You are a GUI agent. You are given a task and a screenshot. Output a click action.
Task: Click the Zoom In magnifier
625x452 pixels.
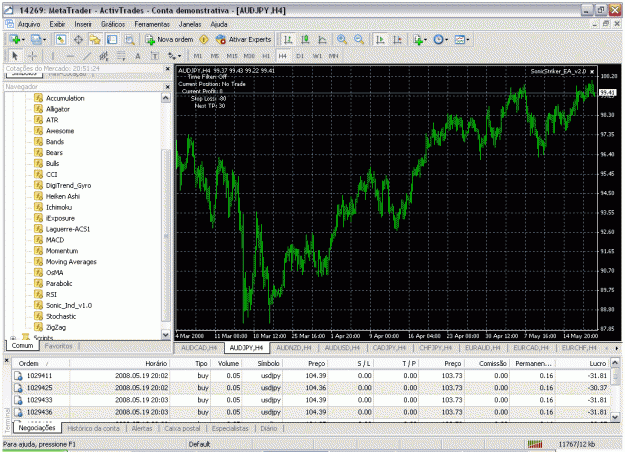342,39
